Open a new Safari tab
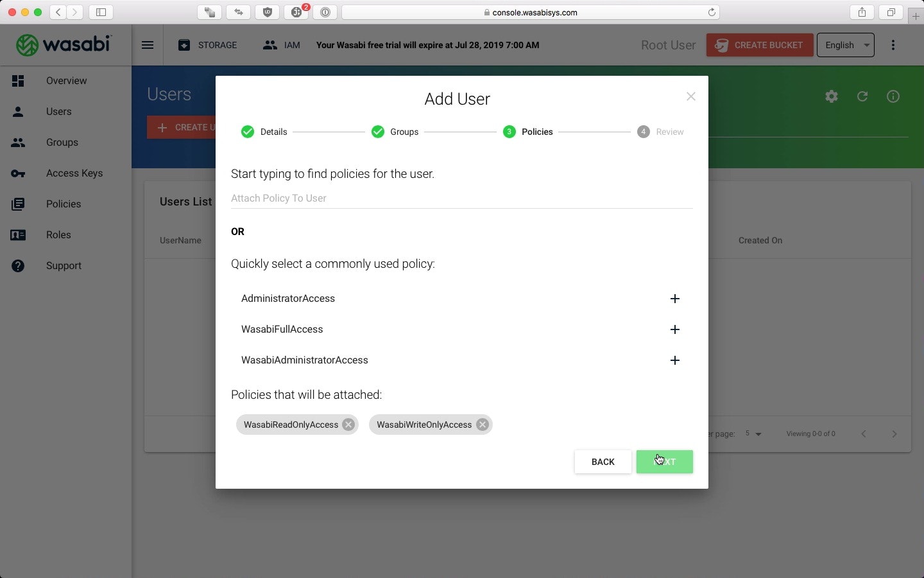924x578 pixels. coord(916,16)
